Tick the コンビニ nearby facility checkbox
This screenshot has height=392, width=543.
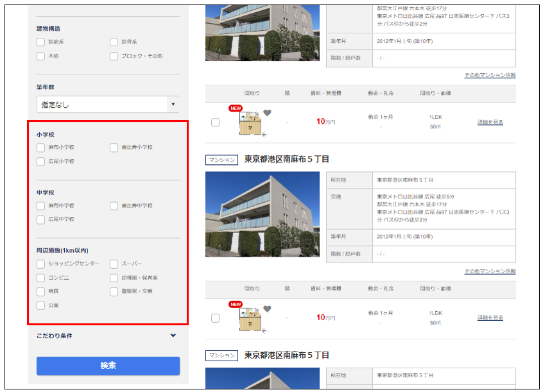41,278
